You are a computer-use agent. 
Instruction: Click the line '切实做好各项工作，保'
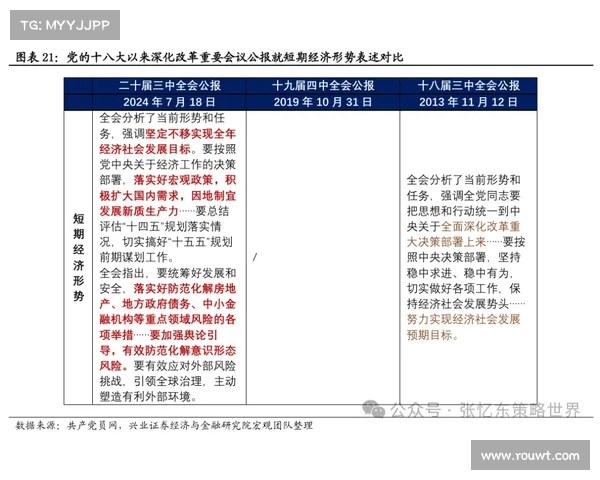[463, 288]
